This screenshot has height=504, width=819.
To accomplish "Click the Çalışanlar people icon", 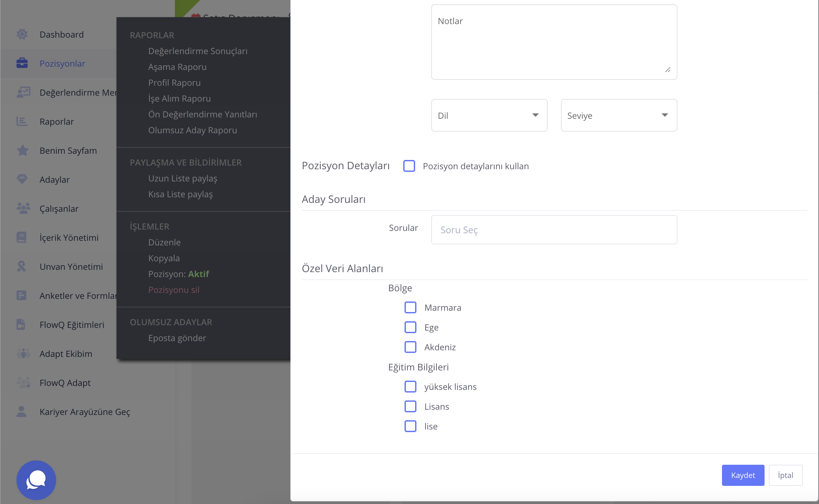I will [x=23, y=208].
